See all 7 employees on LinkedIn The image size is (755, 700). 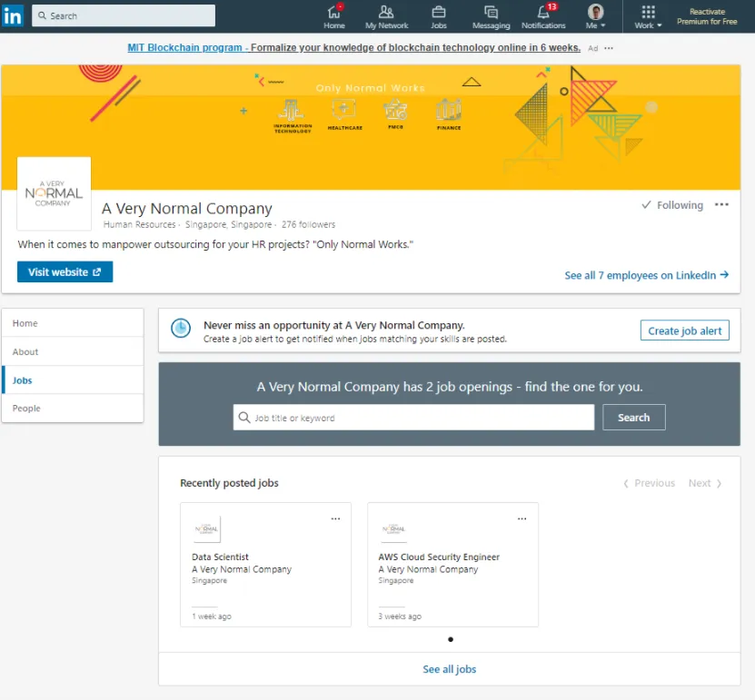pos(646,275)
